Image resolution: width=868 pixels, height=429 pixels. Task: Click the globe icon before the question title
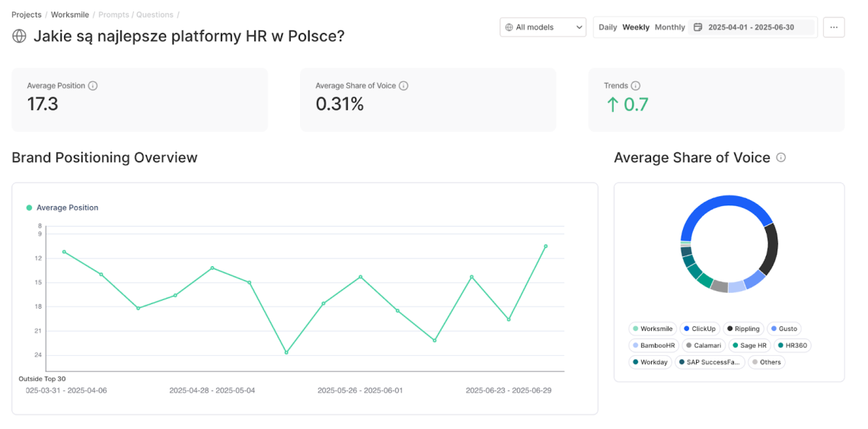[19, 37]
